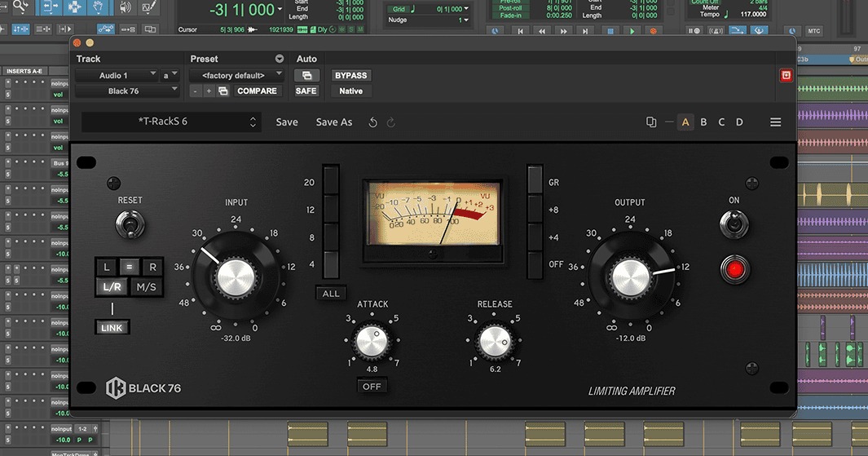The image size is (868, 456).
Task: Open the Black 76 plug-in selector dropdown
Action: pos(127,91)
